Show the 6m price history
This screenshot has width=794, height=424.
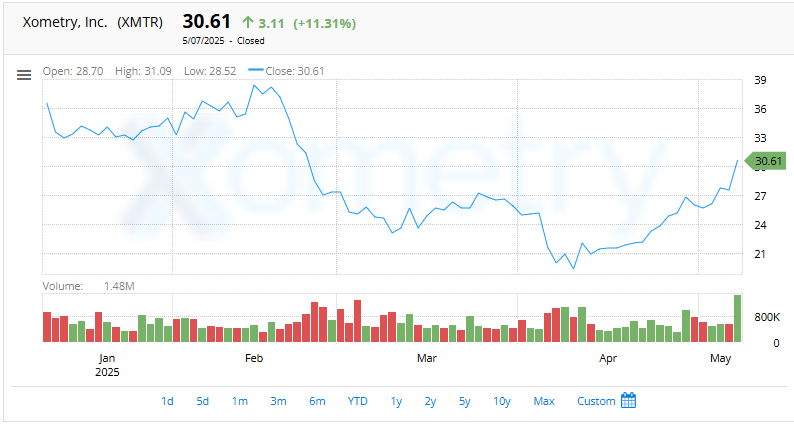317,401
